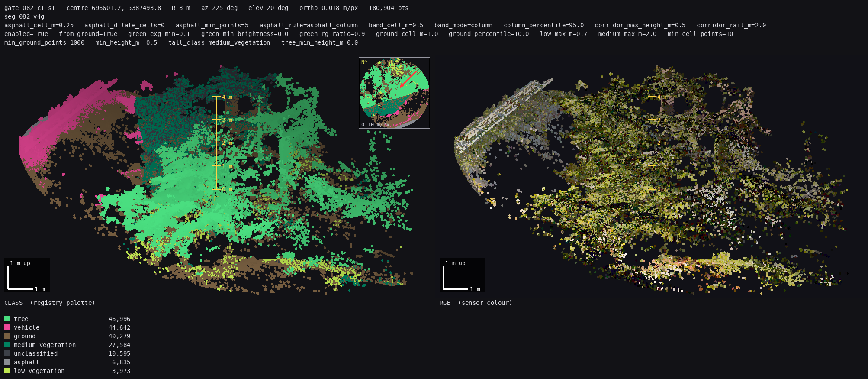Select the CLASS (registry palette) label

[x=50, y=303]
